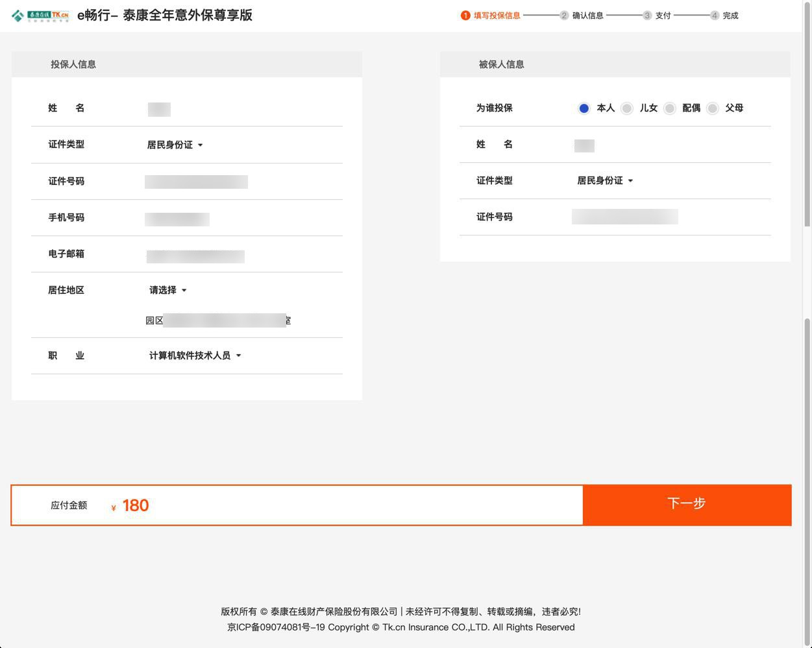The width and height of the screenshot is (812, 648).
Task: Click insured person 证件号码 input field
Action: [x=625, y=217]
